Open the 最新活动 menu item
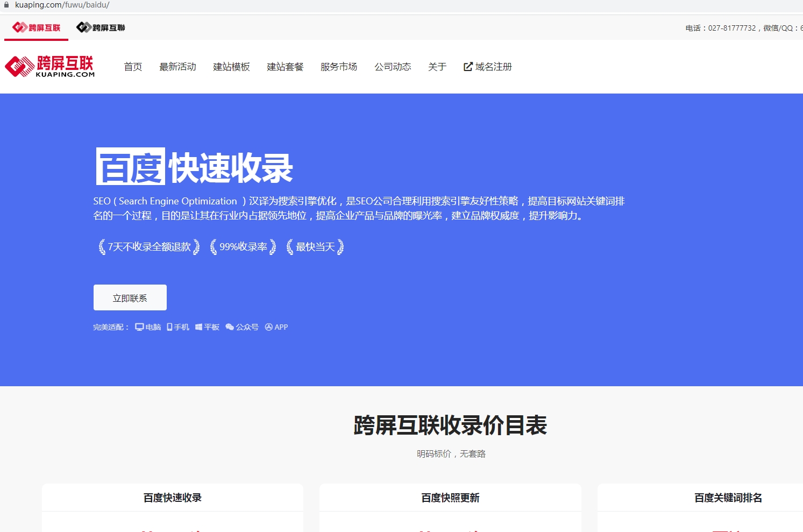This screenshot has height=532, width=803. click(177, 67)
